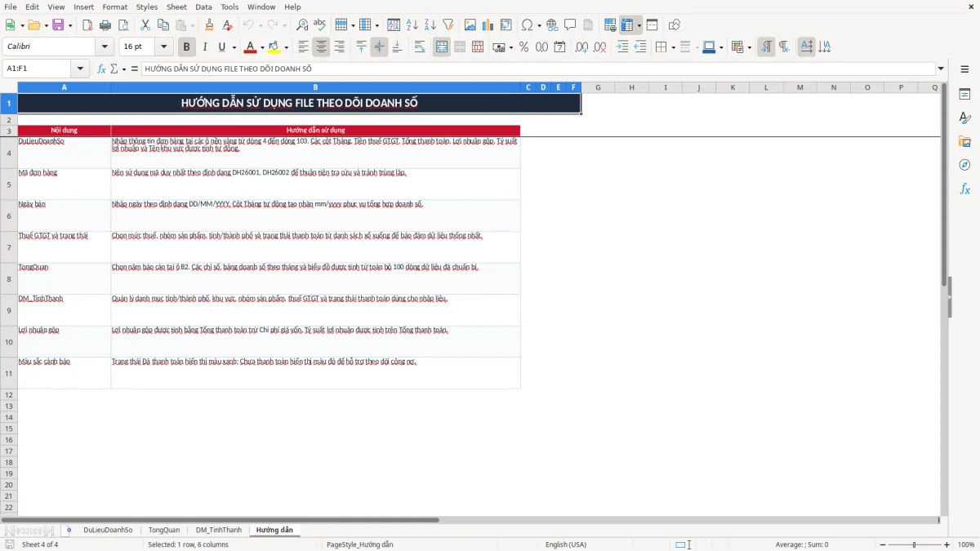This screenshot has width=980, height=551.
Task: Toggle Center Horizontally alignment
Action: (x=322, y=47)
